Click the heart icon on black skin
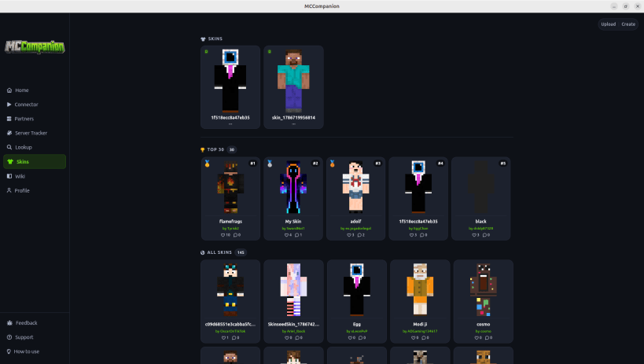This screenshot has height=364, width=644. (474, 235)
